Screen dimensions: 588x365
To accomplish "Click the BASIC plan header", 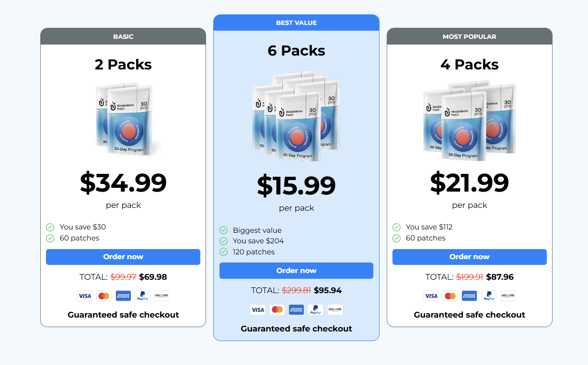I will point(123,36).
